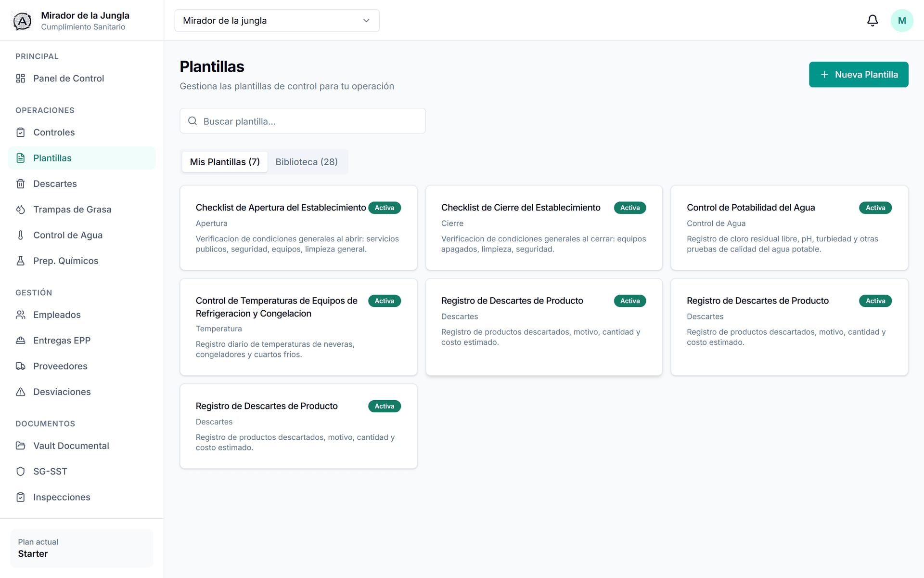924x578 pixels.
Task: Click the Trampas de Grasa droplet icon
Action: click(x=20, y=210)
